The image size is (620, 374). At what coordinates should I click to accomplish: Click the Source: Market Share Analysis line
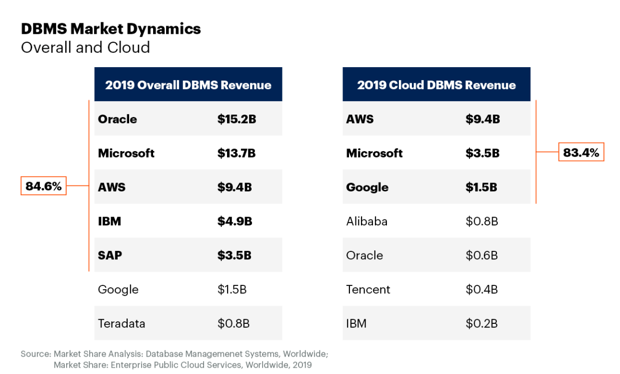point(174,354)
